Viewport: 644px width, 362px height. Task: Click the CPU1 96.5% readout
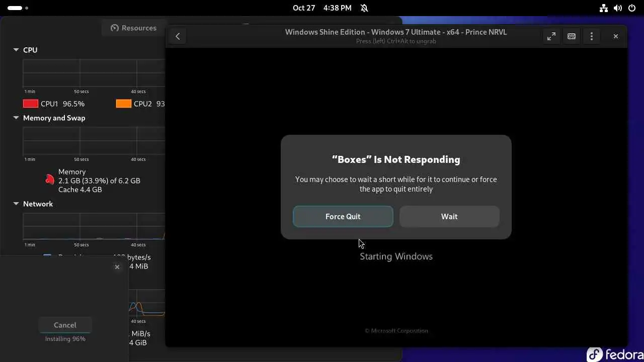[62, 104]
